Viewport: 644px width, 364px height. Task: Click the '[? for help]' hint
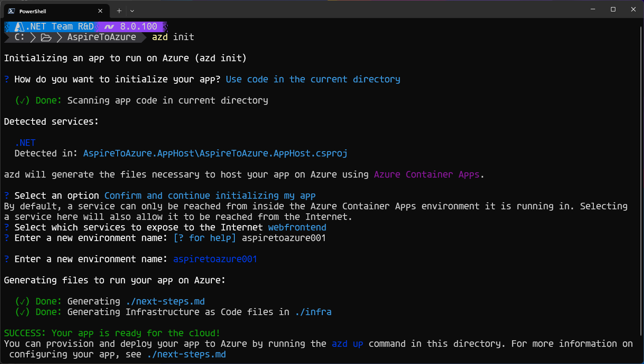[205, 238]
